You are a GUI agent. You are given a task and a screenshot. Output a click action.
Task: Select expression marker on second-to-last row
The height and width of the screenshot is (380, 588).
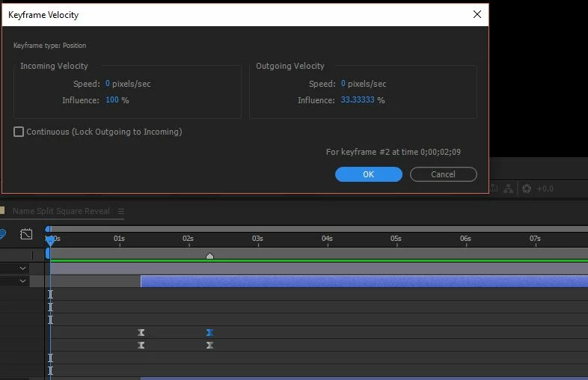coord(50,358)
